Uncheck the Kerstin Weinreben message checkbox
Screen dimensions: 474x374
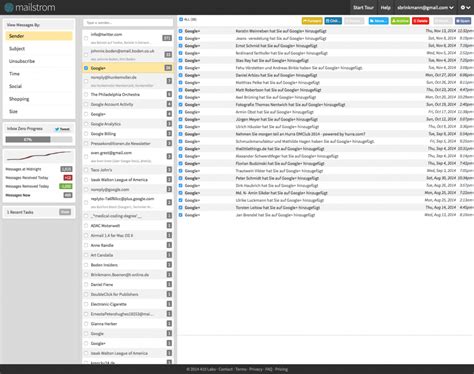pyautogui.click(x=181, y=31)
